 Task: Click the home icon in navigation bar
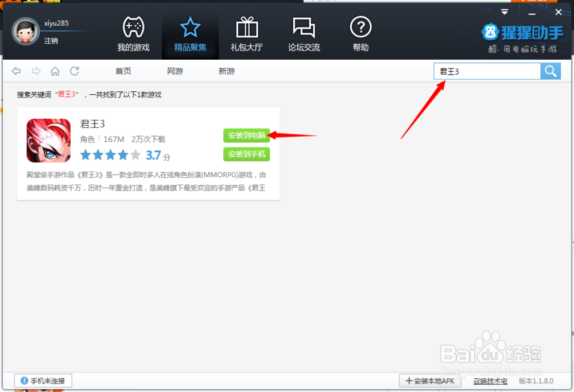[55, 71]
